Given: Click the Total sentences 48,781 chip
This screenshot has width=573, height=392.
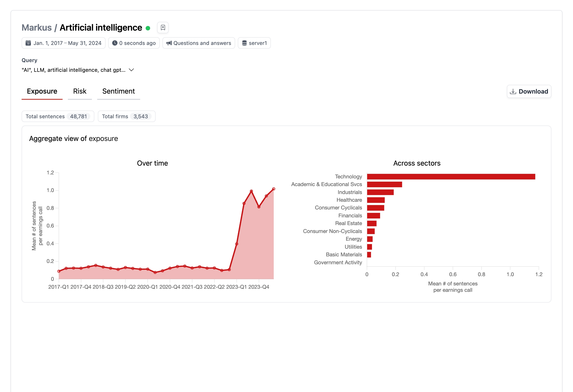Looking at the screenshot, I should pos(58,116).
